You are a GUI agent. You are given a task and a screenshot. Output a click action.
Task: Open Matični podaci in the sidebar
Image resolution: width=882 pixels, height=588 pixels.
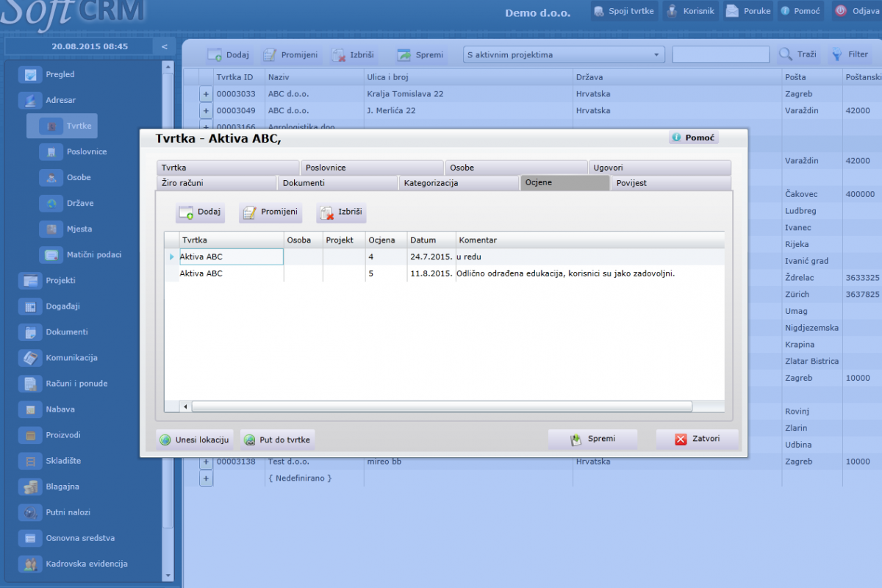click(81, 254)
